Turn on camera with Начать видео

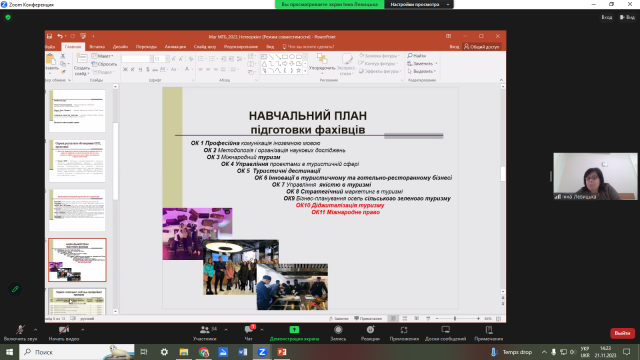64,333
